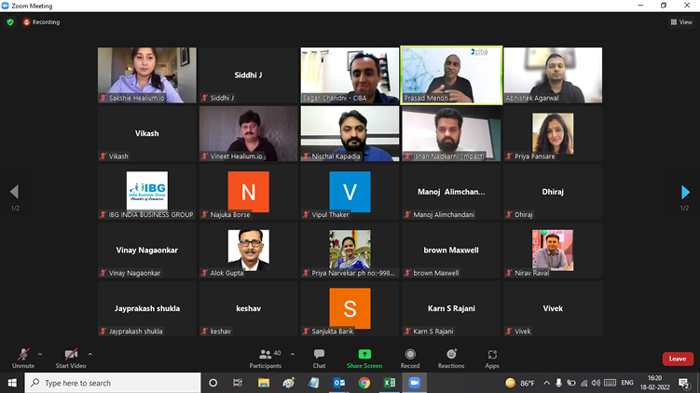Select Prasad Menon's highlighted video tile
Image resolution: width=700 pixels, height=393 pixels.
451,75
